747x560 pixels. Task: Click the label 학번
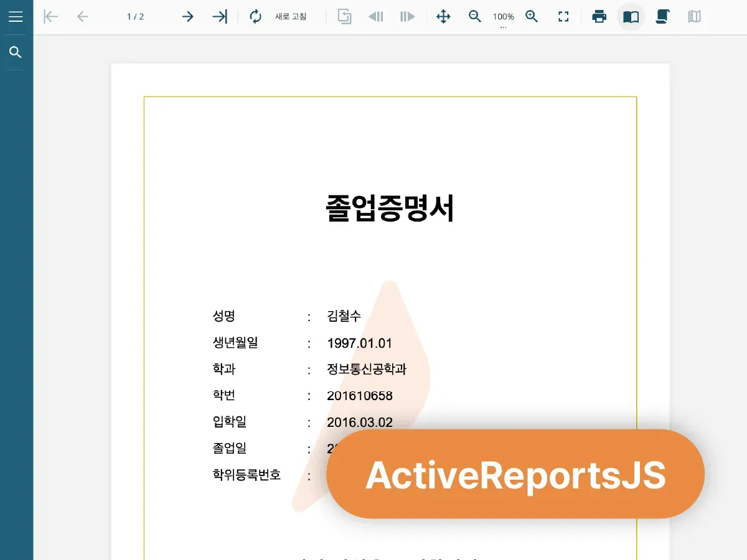point(223,395)
